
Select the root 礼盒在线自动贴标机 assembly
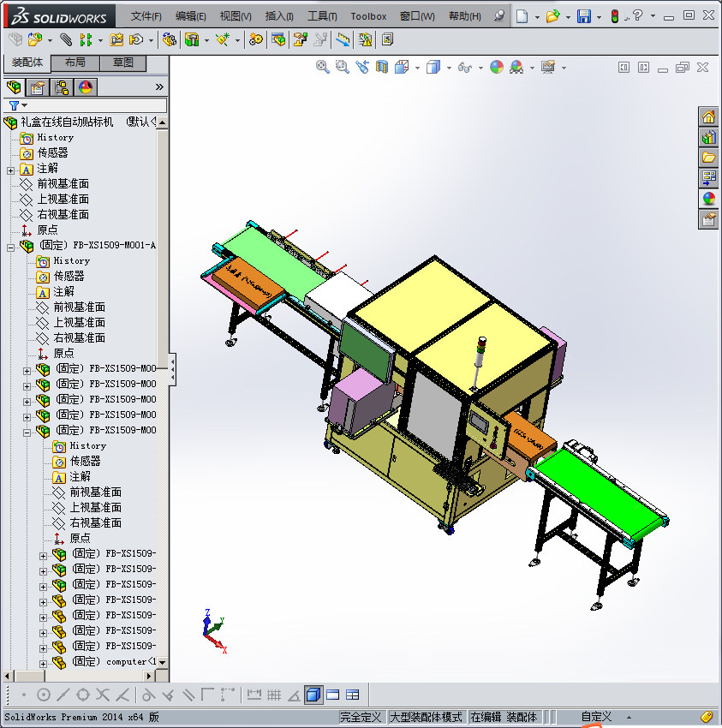pyautogui.click(x=67, y=122)
